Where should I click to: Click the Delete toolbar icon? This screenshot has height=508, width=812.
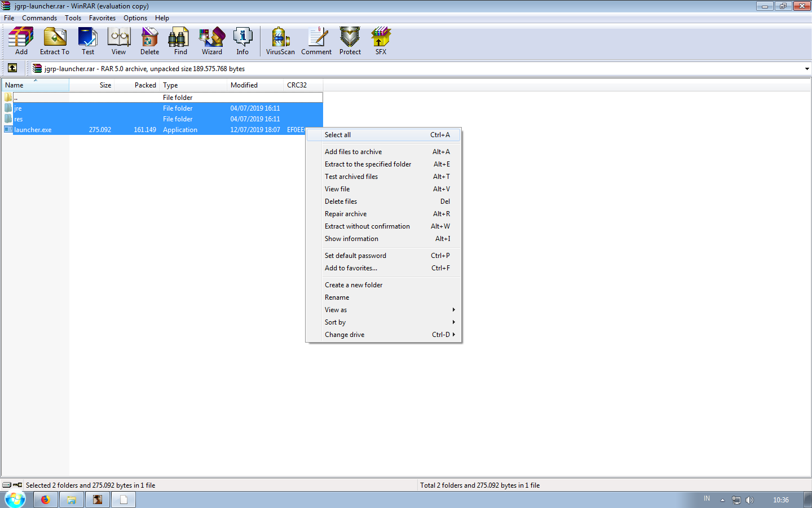pos(150,41)
